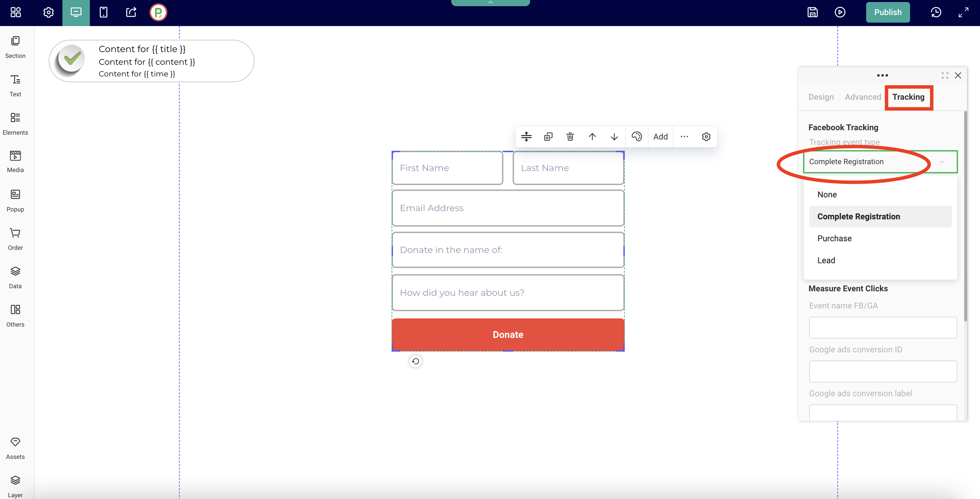Click Donate in the name of field
The height and width of the screenshot is (499, 980).
point(508,250)
